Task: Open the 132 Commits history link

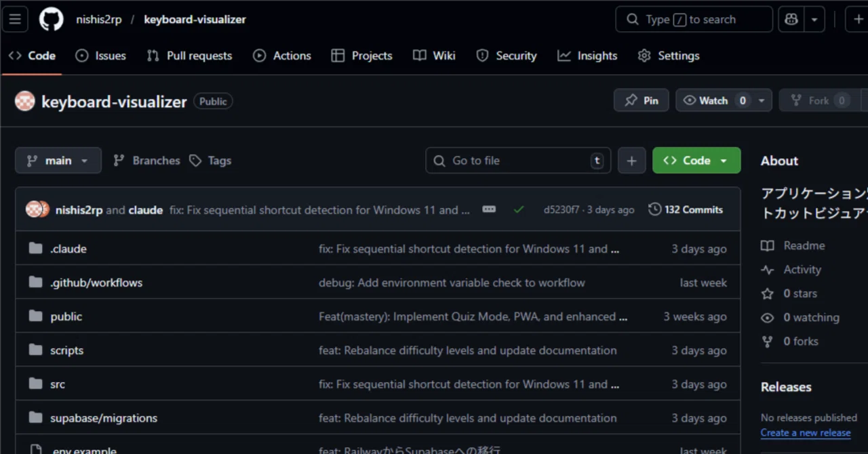Action: pos(686,209)
